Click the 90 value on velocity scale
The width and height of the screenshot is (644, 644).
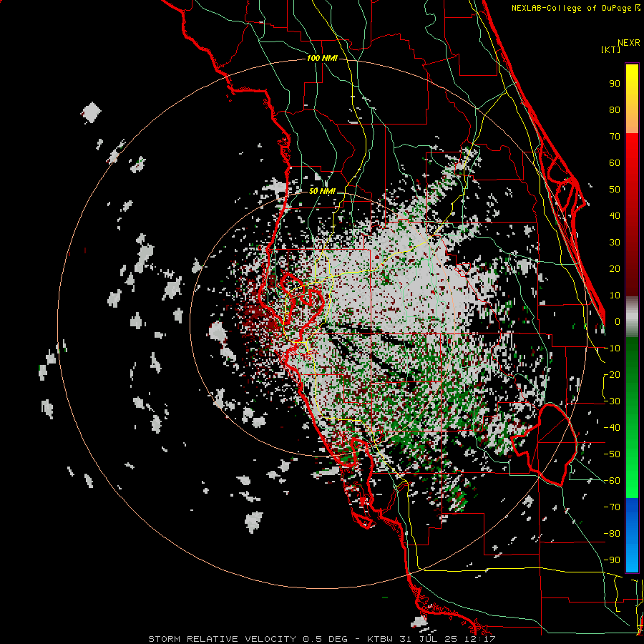click(x=615, y=84)
